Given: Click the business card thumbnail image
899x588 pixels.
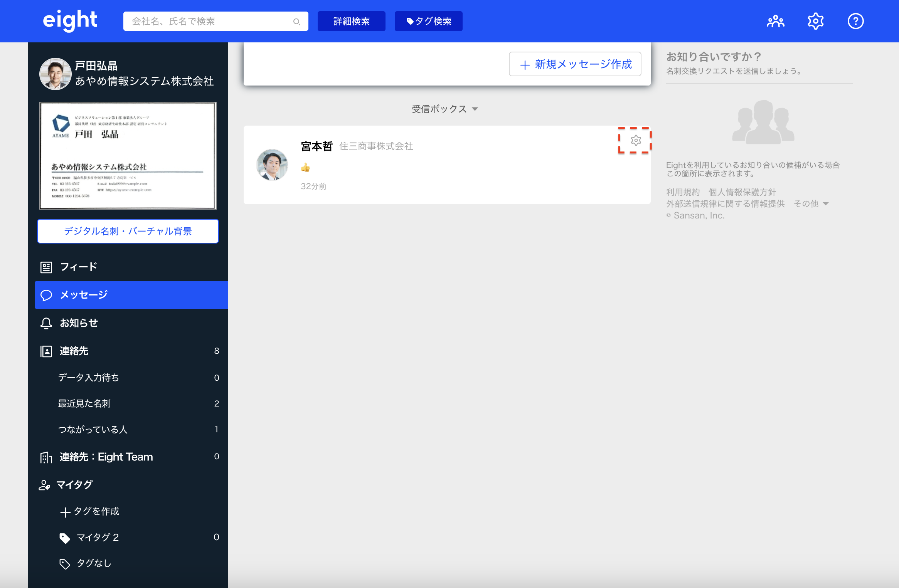Looking at the screenshot, I should pyautogui.click(x=128, y=156).
